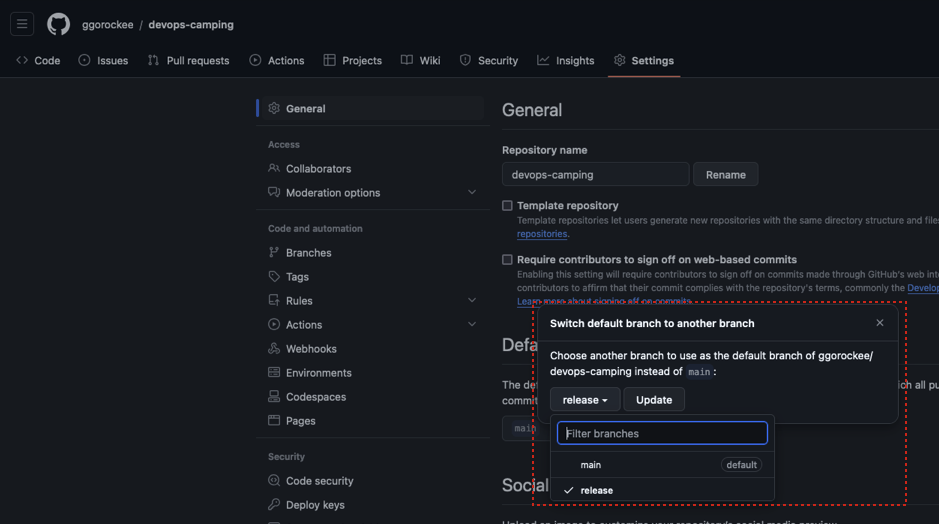
Task: Expand Moderation options chevron
Action: coord(472,192)
